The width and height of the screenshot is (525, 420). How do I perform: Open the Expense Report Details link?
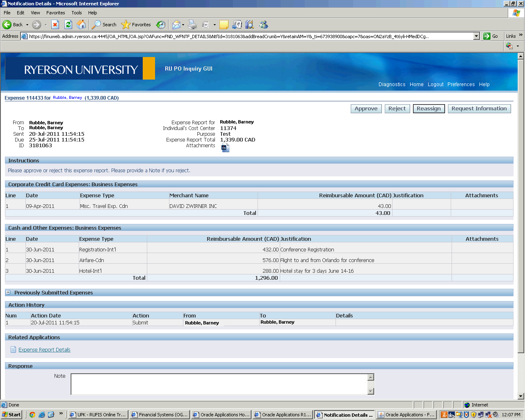(44, 350)
